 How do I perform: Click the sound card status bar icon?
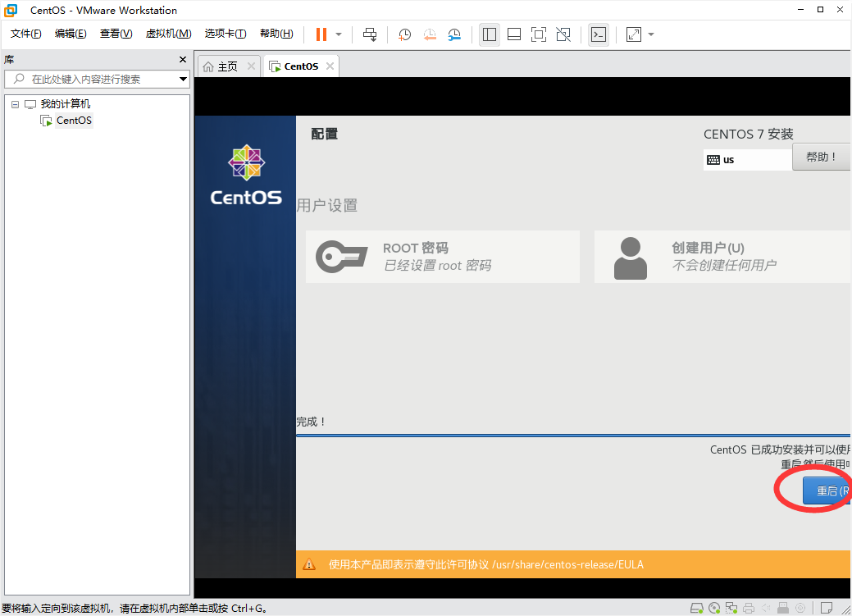click(x=766, y=608)
